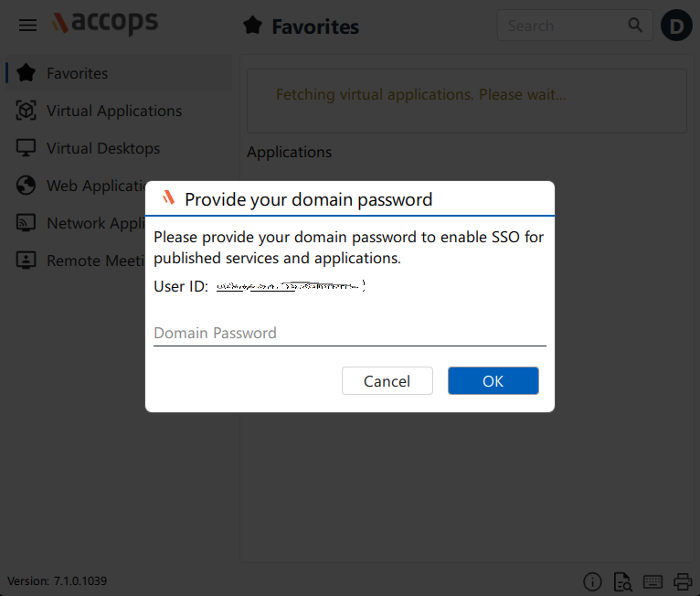
Task: Open the user profile avatar D
Action: pyautogui.click(x=676, y=26)
